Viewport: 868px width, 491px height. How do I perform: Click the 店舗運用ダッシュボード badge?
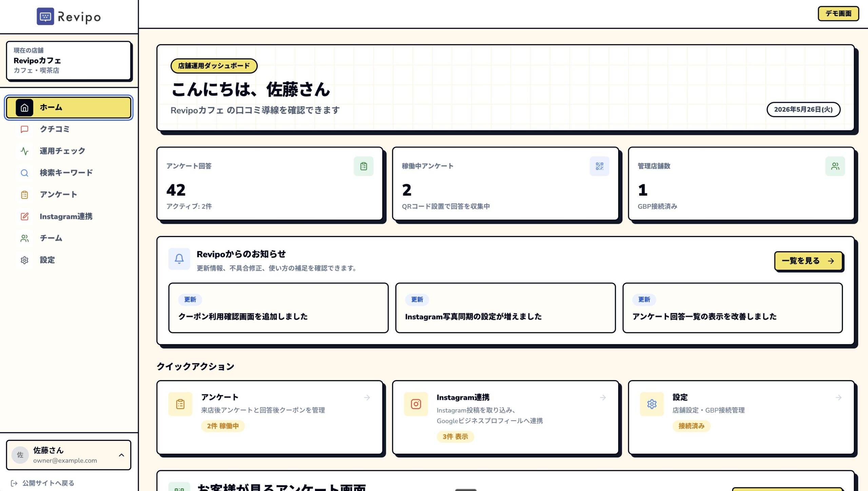pos(214,66)
